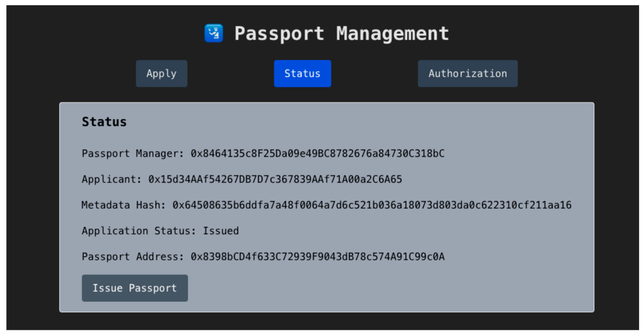Click the Passport Management page title
The image size is (644, 336).
341,34
